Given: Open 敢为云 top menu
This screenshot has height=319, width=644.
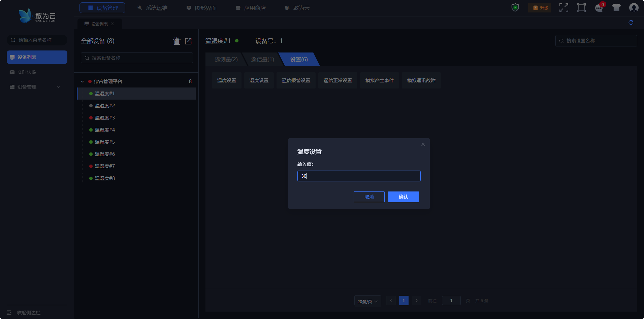Looking at the screenshot, I should point(297,8).
